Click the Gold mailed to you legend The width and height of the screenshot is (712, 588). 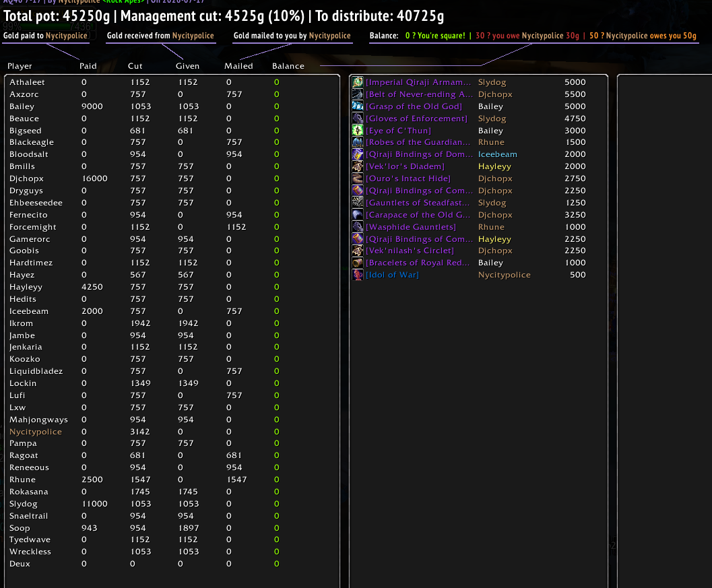click(292, 36)
